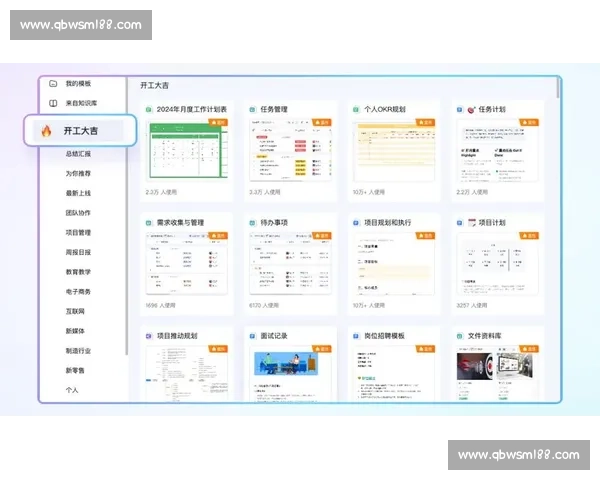Select the 最新上线 category
This screenshot has width=600, height=480.
coord(78,193)
